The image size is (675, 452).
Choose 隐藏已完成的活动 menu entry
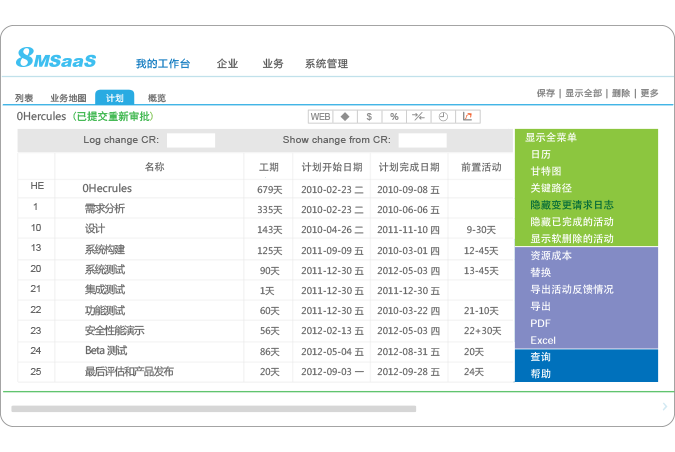(572, 222)
